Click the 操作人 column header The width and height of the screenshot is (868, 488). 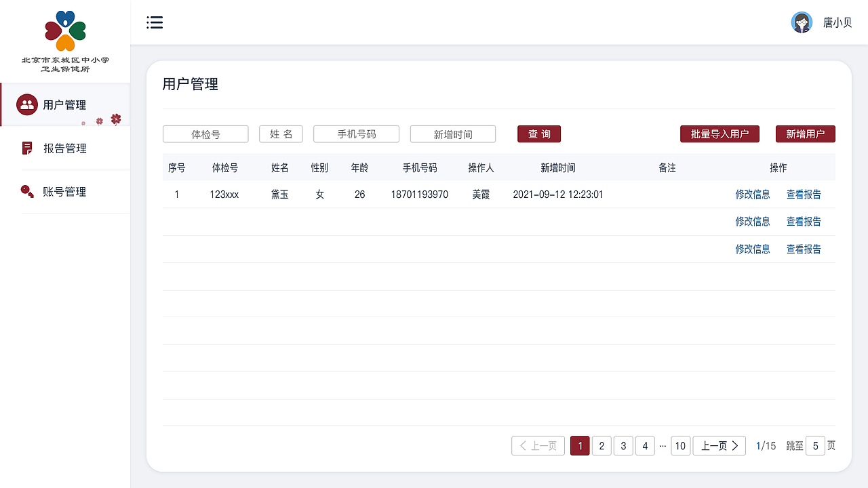point(481,167)
